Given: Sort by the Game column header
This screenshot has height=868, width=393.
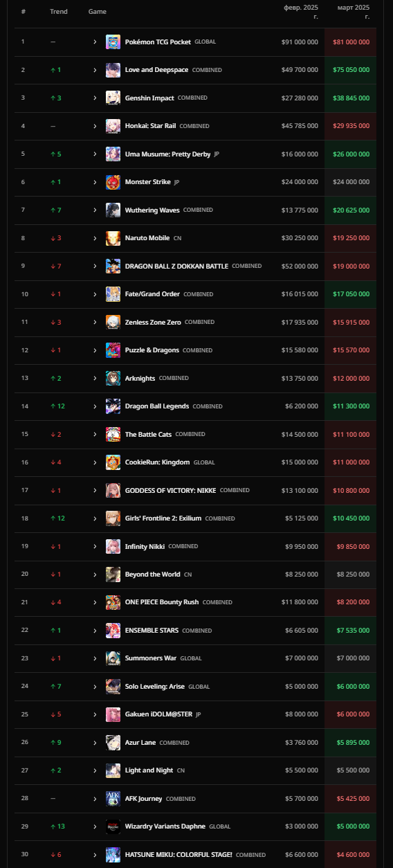Looking at the screenshot, I should coord(98,12).
